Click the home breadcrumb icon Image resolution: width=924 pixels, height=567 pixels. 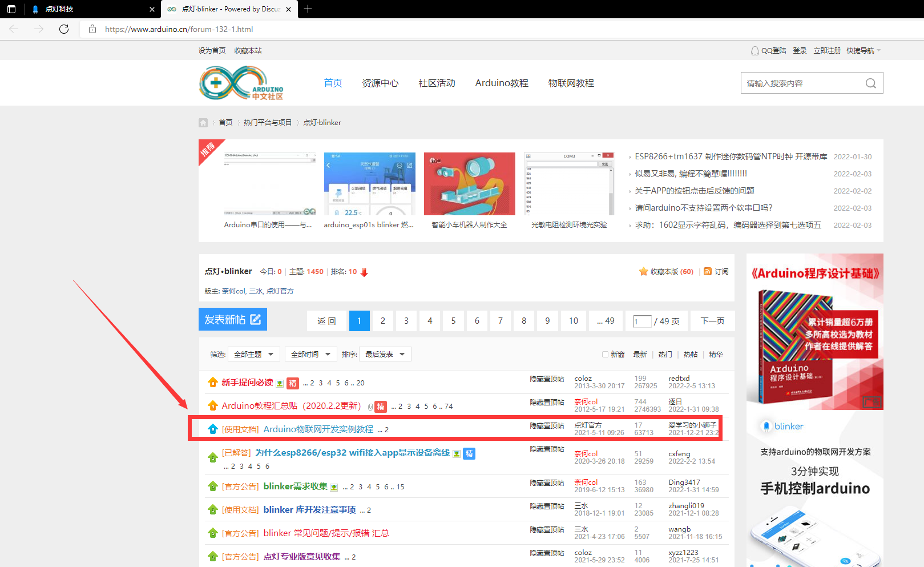[x=203, y=123]
